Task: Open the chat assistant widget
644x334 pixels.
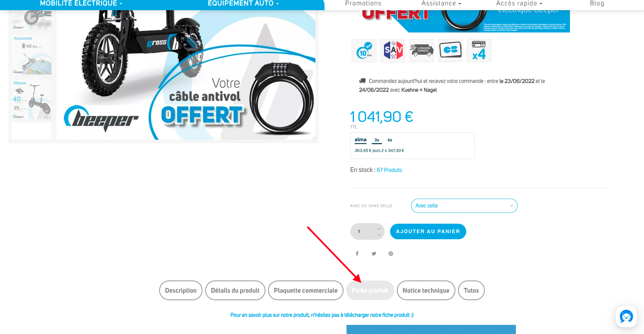Action: pyautogui.click(x=626, y=317)
